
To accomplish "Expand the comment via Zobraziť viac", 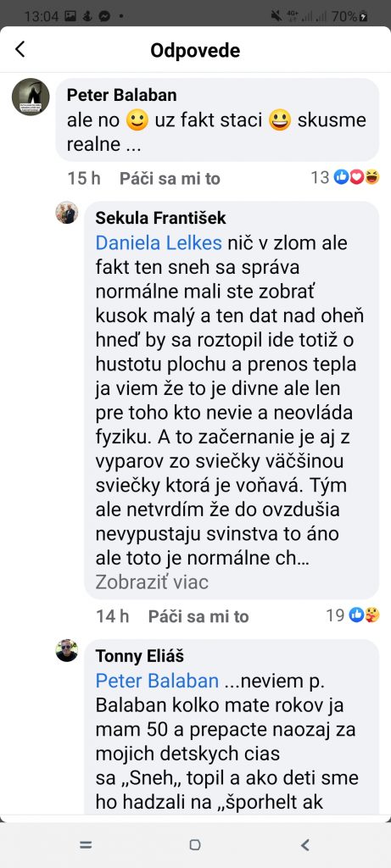I will [152, 581].
